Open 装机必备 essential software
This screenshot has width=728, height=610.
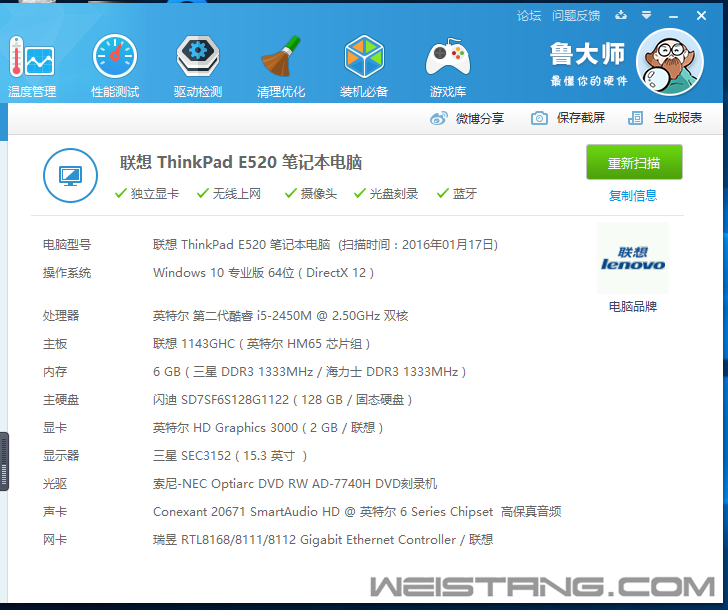[x=364, y=67]
